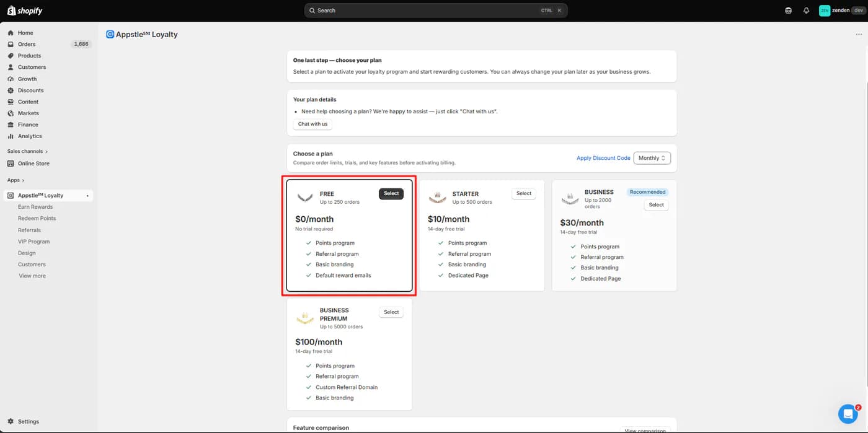Click the Content icon in sidebar
Viewport: 868px width, 433px height.
coord(11,102)
